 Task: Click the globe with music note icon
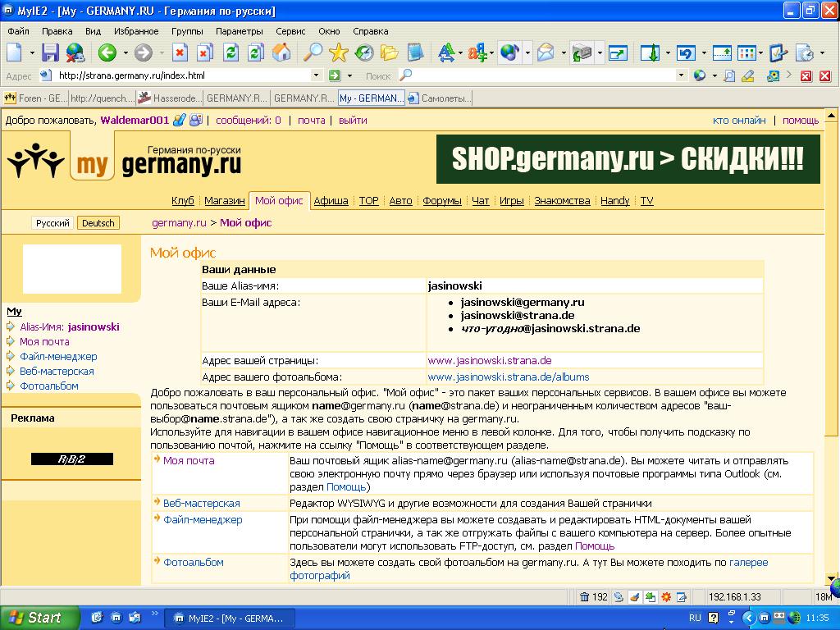[x=509, y=52]
